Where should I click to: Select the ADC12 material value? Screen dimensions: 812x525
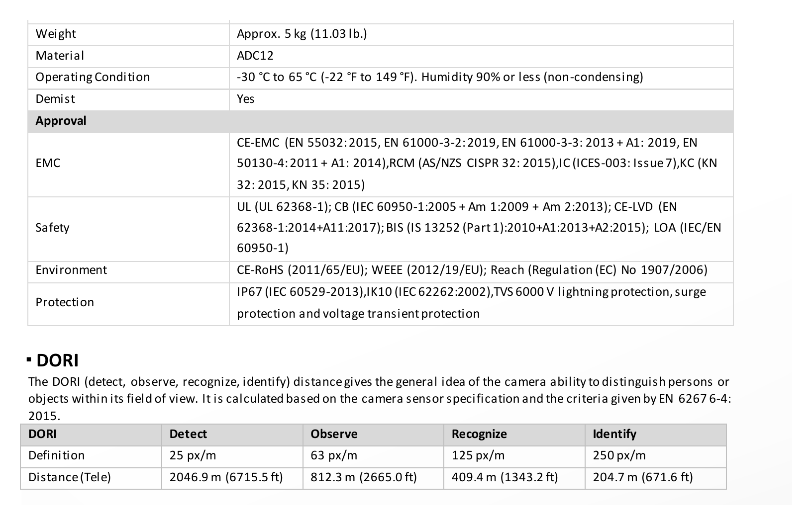tap(255, 56)
